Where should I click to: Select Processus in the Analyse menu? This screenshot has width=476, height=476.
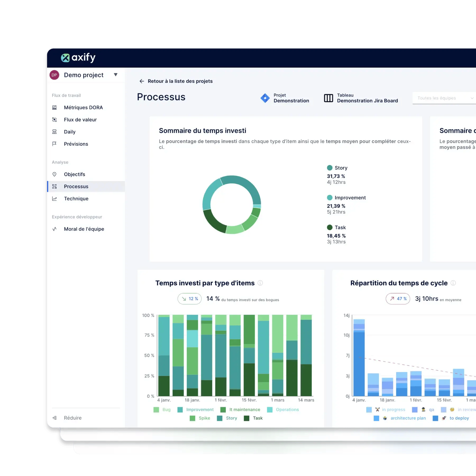click(76, 186)
